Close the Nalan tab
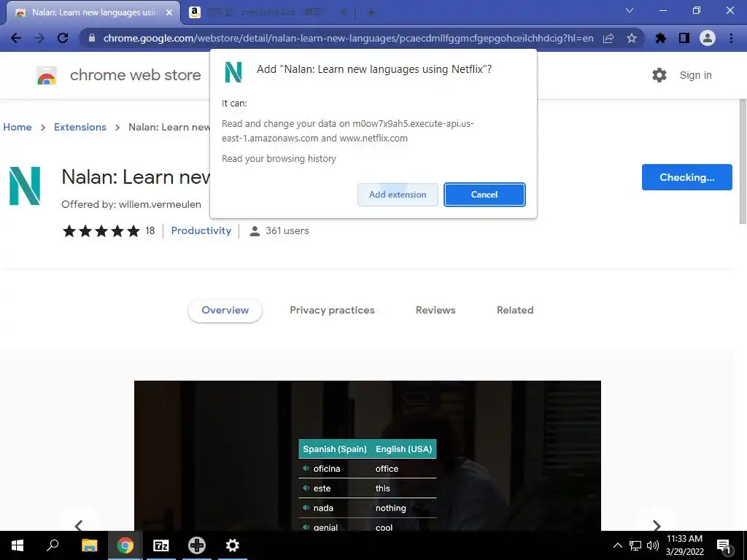This screenshot has width=747, height=560. [x=169, y=12]
